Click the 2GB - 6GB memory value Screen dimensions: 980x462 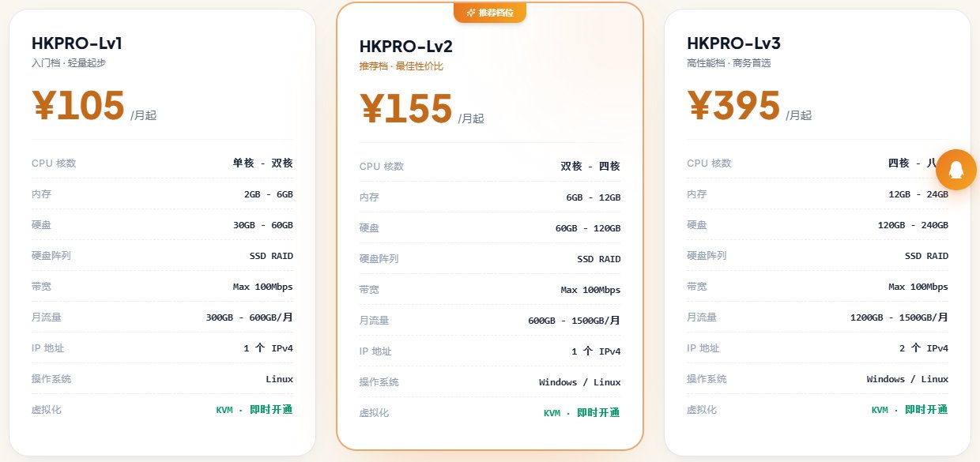[x=269, y=194]
